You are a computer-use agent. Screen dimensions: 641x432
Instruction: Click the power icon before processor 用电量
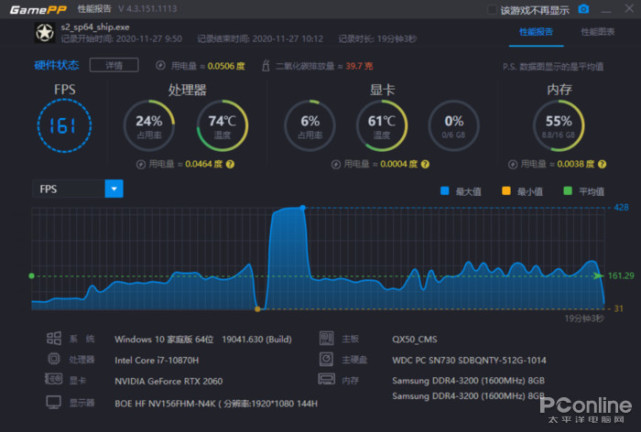click(x=141, y=164)
